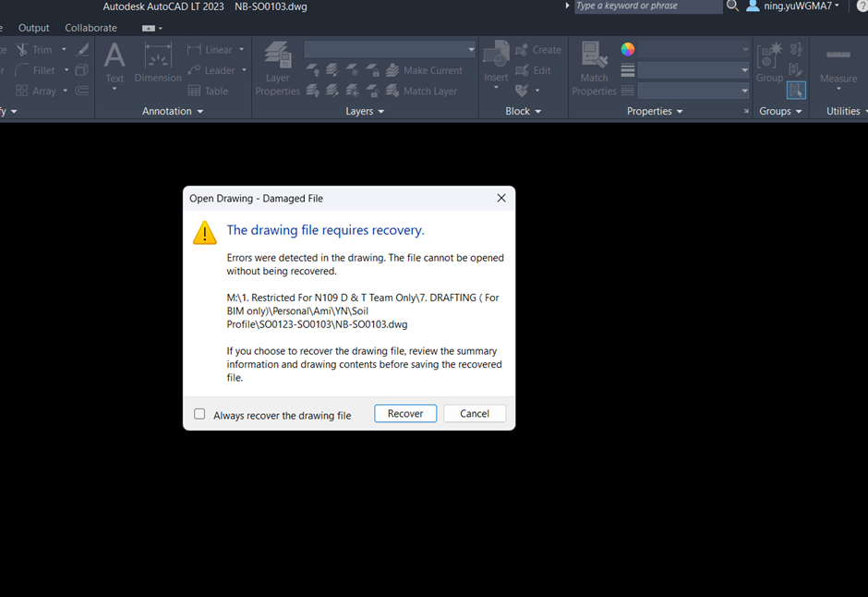Viewport: 868px width, 597px height.
Task: Click the Measure tool
Action: pyautogui.click(x=838, y=67)
